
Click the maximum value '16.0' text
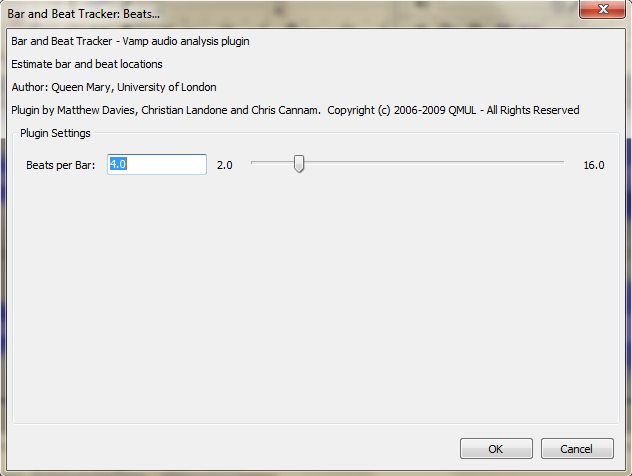(x=594, y=165)
